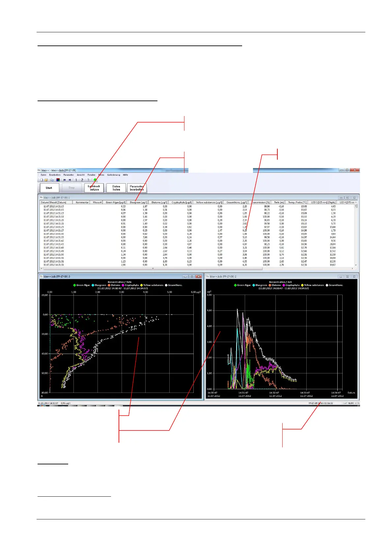Click the Diatoms column header
Viewport: 392px width, 555px height.
tap(159, 202)
